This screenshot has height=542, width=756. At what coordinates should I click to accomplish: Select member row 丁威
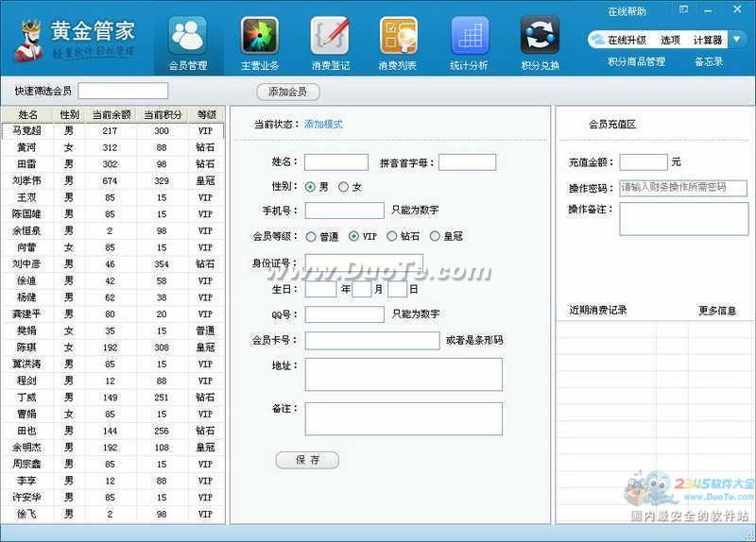(112, 398)
